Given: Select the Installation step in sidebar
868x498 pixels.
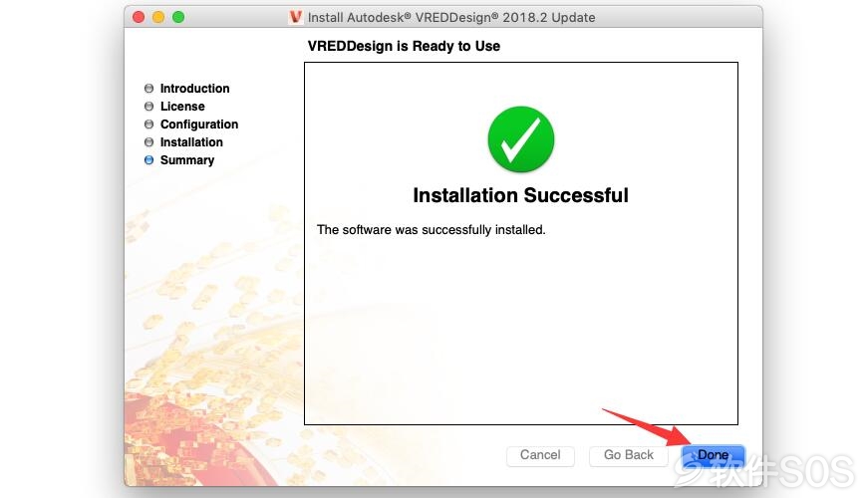Looking at the screenshot, I should [x=191, y=142].
